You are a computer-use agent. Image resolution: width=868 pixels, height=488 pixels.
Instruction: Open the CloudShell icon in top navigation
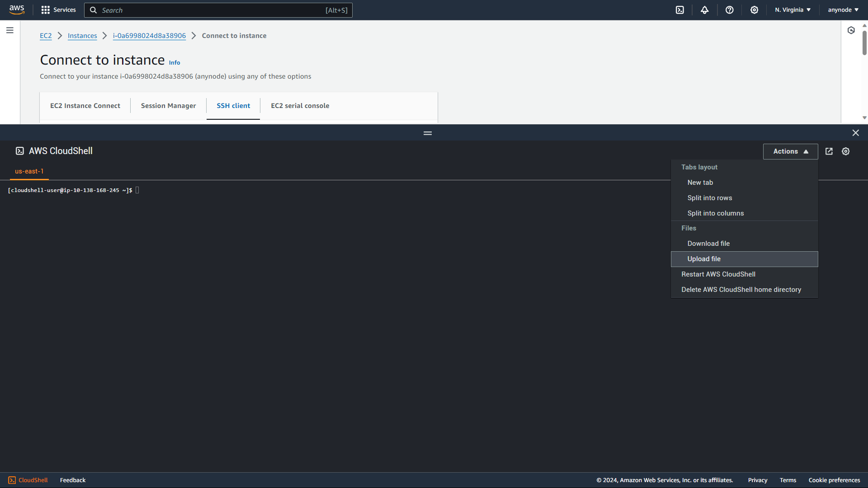pos(680,9)
